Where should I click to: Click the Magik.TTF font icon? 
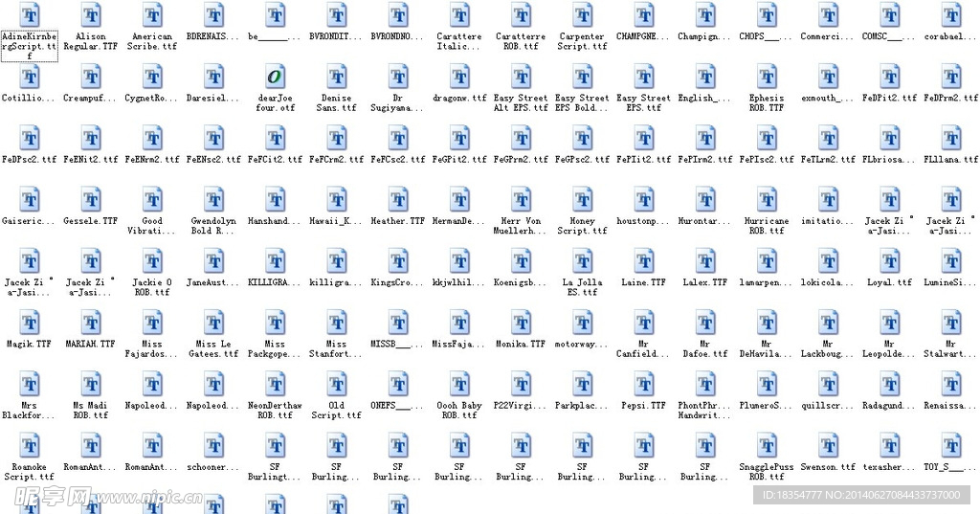pos(30,323)
